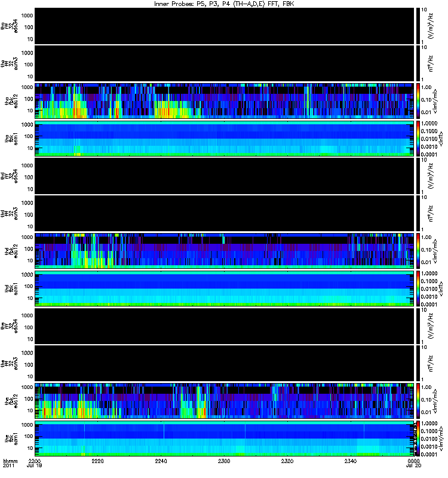Screen dimensions: 448x478
Task: Click the 2220 time axis label
Action: (x=97, y=461)
